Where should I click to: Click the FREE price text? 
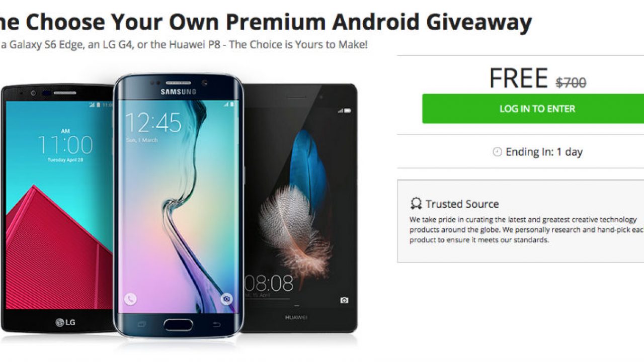(x=518, y=78)
